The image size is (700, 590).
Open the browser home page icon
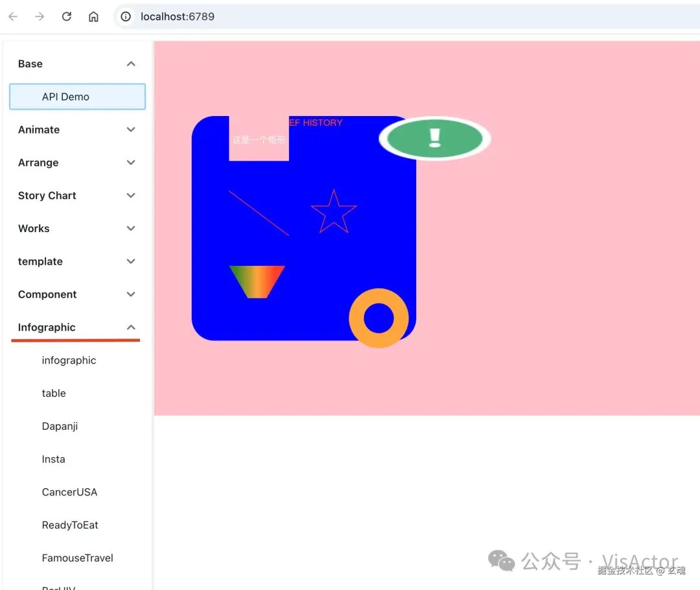(x=93, y=16)
